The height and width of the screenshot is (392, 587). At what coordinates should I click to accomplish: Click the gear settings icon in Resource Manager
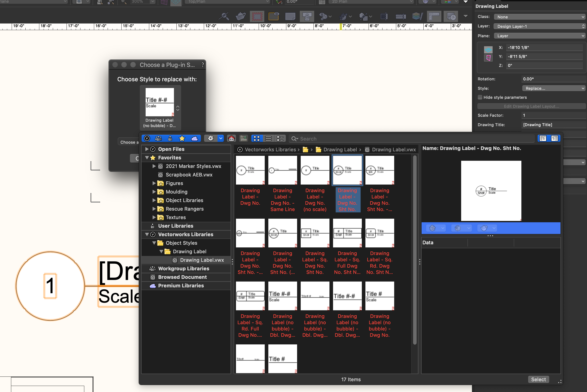point(211,138)
